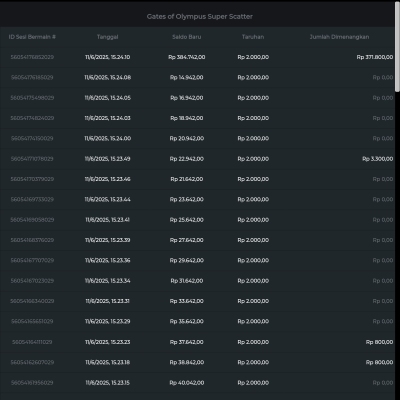Click Rp 800,00 winnings in 15.23.23 row

pos(379,342)
